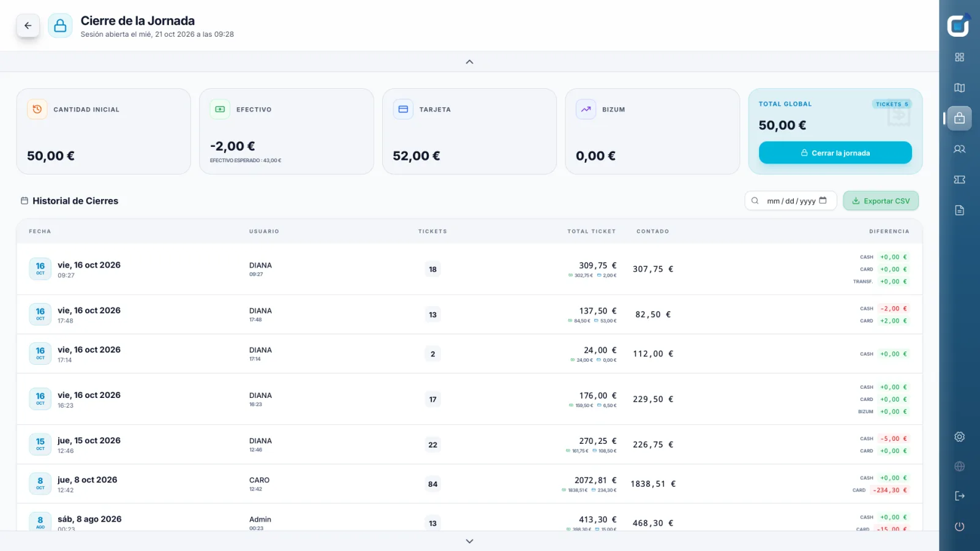Click Exportar CSV button
Image resolution: width=980 pixels, height=551 pixels.
tap(881, 201)
